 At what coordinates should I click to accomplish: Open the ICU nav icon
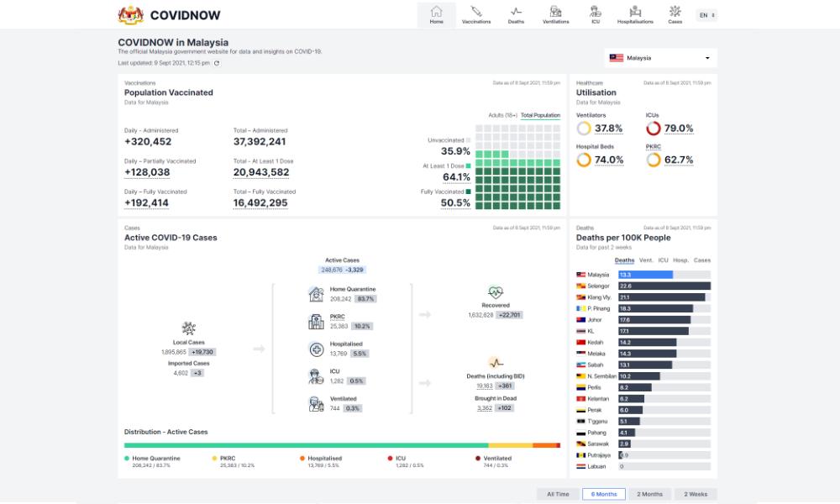[x=595, y=13]
